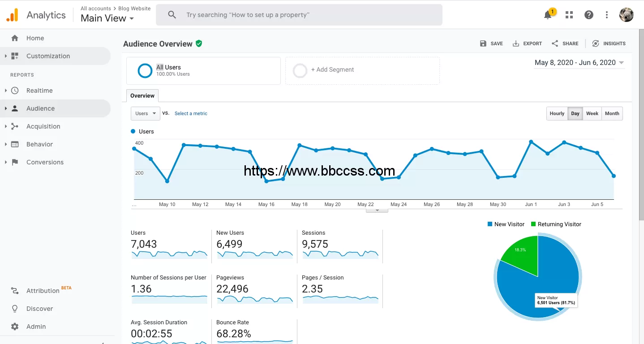Click the Add Segment button
The image size is (644, 344).
click(x=335, y=70)
